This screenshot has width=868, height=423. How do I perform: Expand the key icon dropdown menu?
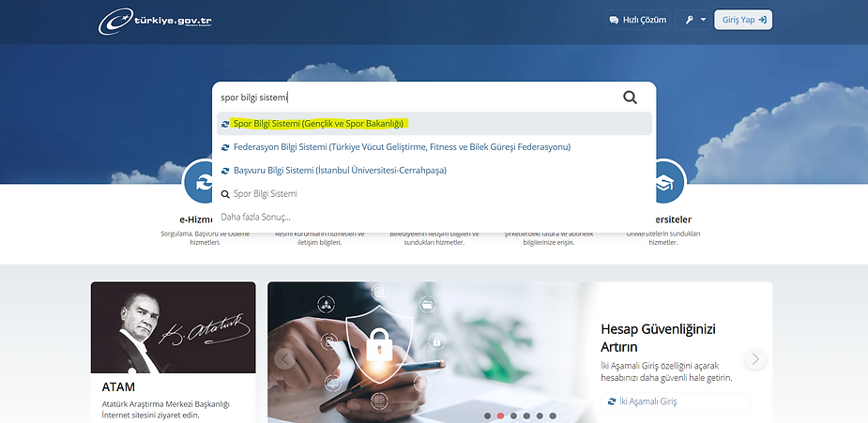[694, 20]
